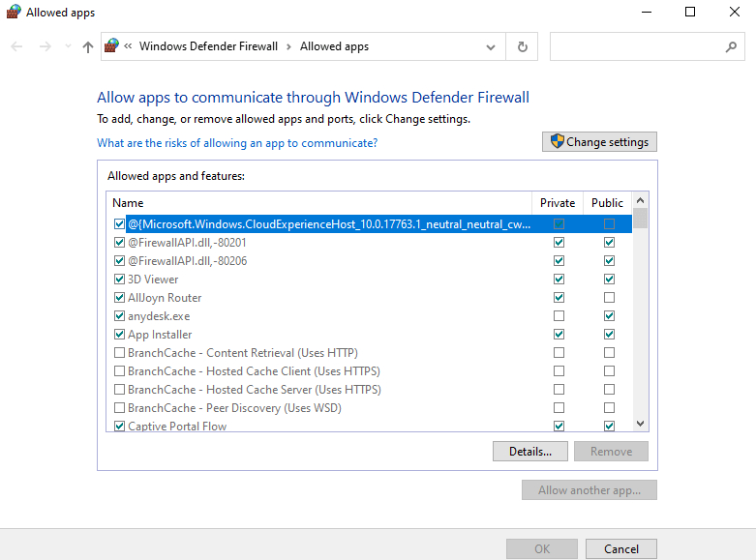The width and height of the screenshot is (756, 560).
Task: Close the Allowed apps window
Action: tap(735, 12)
